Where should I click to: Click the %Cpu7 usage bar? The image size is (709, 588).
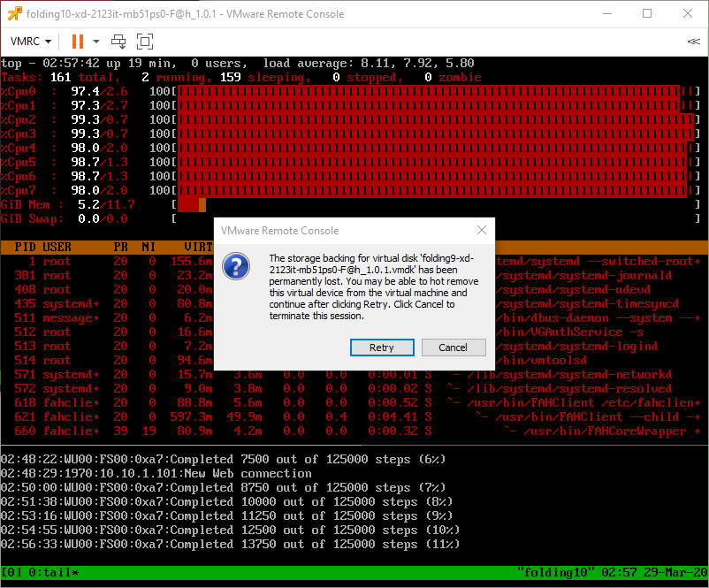[x=435, y=191]
